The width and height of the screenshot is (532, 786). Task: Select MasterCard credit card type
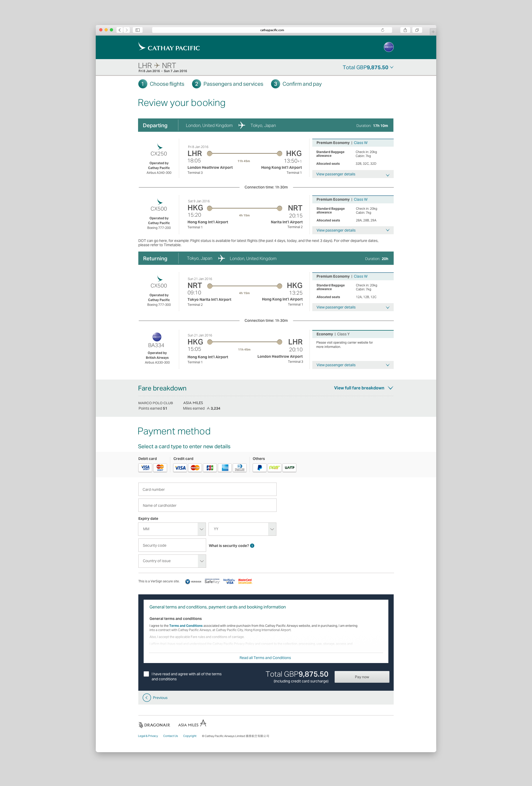point(195,468)
